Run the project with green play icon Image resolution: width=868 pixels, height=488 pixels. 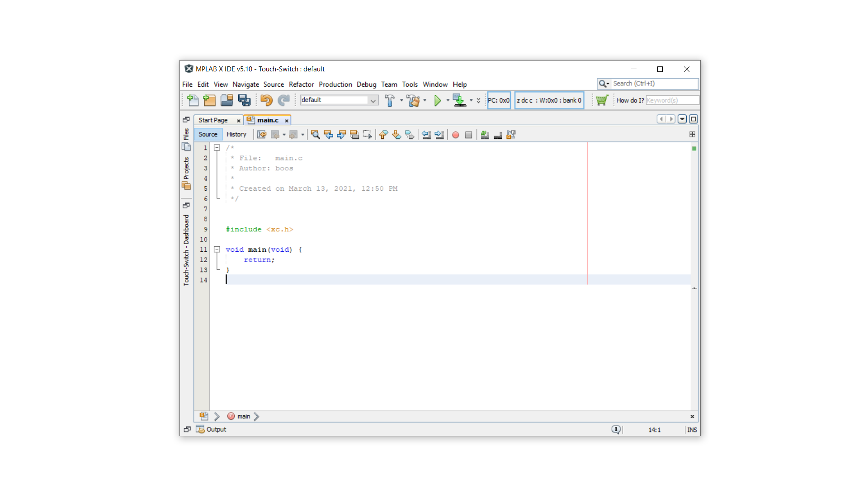437,100
